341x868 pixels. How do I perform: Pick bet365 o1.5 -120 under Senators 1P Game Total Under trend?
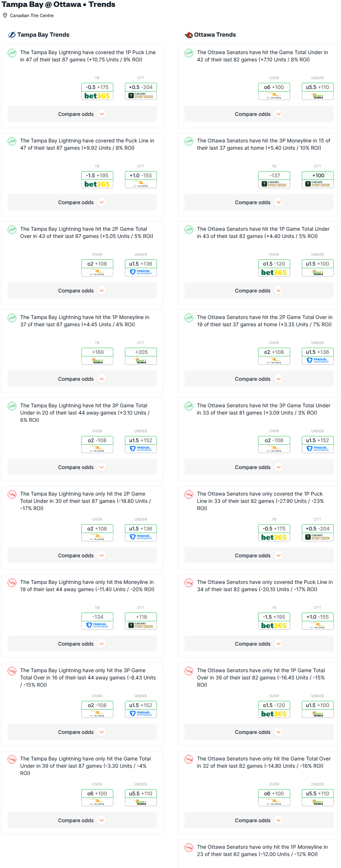(x=274, y=268)
